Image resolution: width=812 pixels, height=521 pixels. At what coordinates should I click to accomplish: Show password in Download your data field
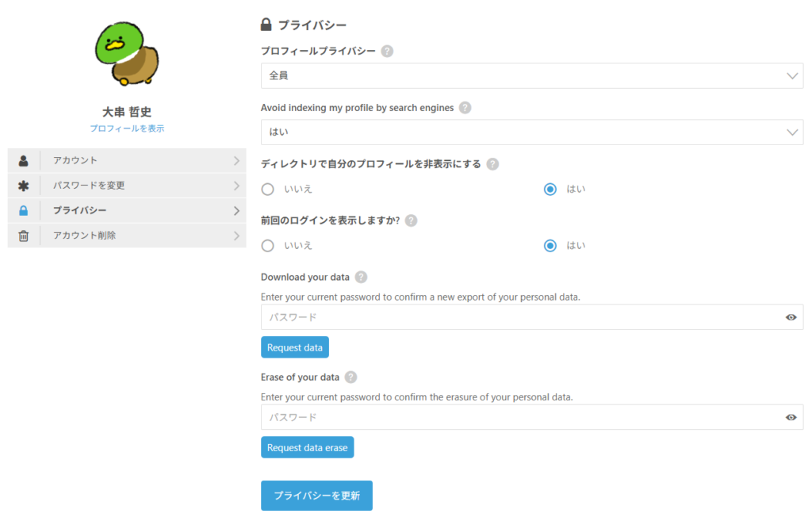click(791, 317)
